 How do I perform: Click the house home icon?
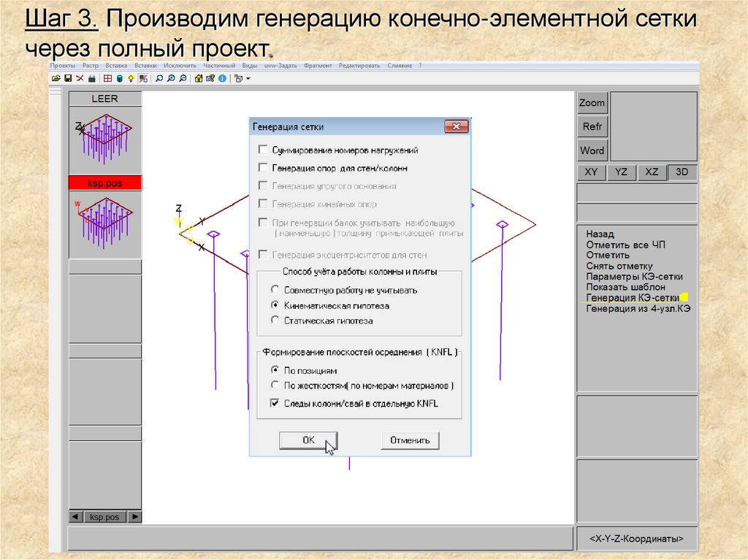199,78
